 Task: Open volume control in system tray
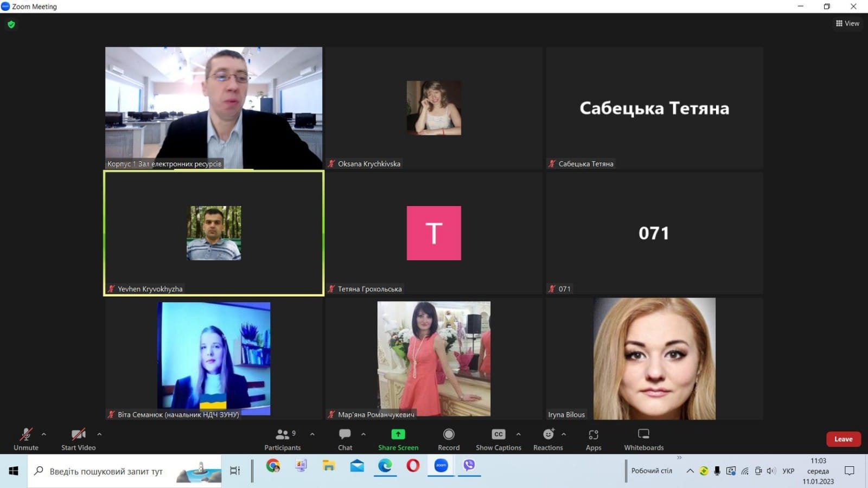tap(771, 471)
